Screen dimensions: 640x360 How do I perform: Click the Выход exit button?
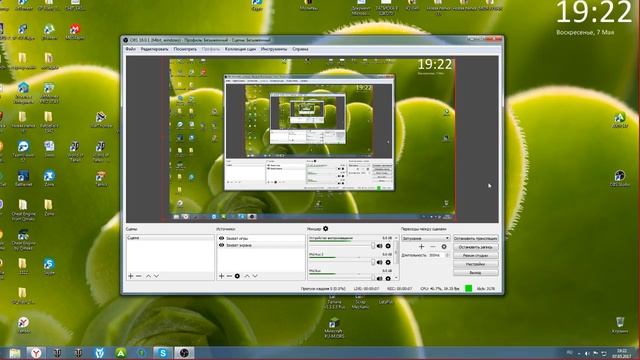(476, 272)
